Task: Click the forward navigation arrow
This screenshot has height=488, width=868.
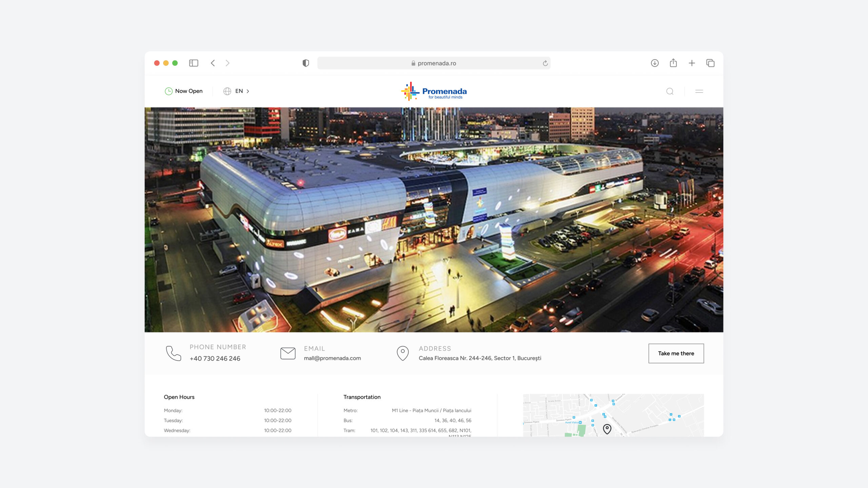Action: point(228,63)
